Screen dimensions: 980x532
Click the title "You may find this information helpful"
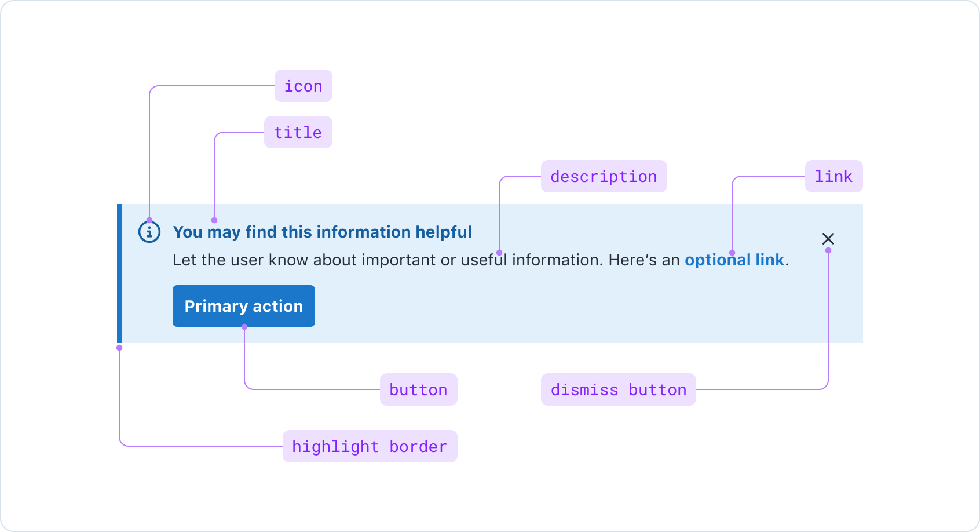point(322,232)
